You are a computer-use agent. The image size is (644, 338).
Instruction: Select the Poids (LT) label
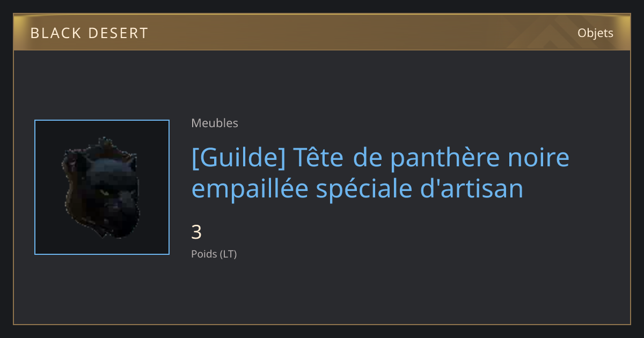point(214,254)
